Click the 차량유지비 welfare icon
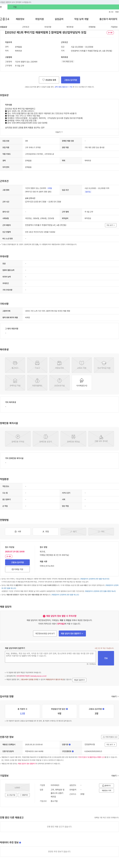This screenshot has height=868, width=119. pyautogui.click(x=59, y=365)
